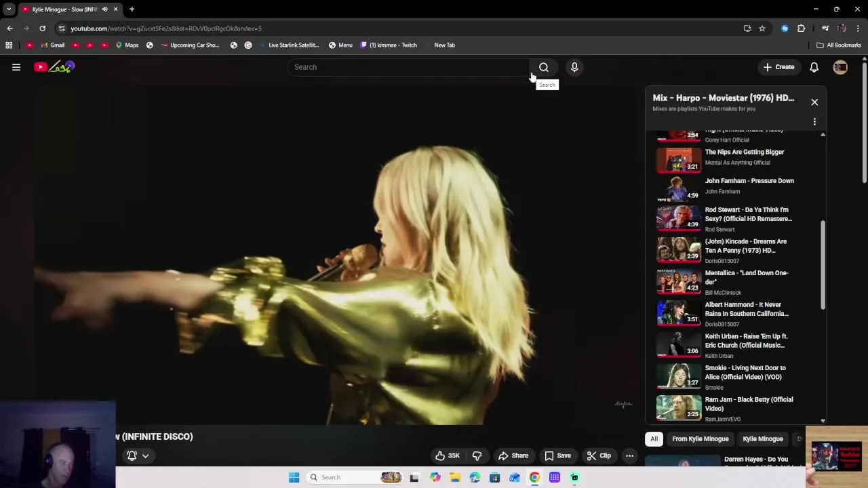Open the Chrome profile avatar
Viewport: 868px width, 488px height.
pos(842,28)
